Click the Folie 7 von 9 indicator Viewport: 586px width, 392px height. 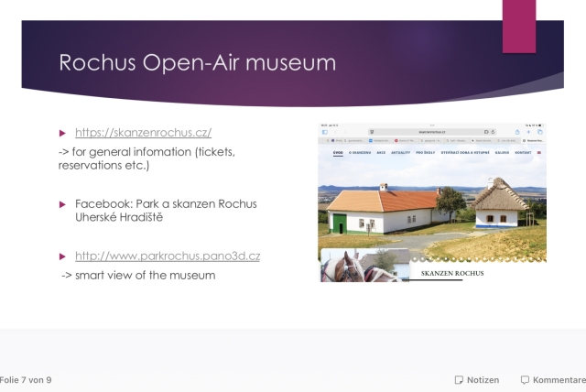click(26, 380)
